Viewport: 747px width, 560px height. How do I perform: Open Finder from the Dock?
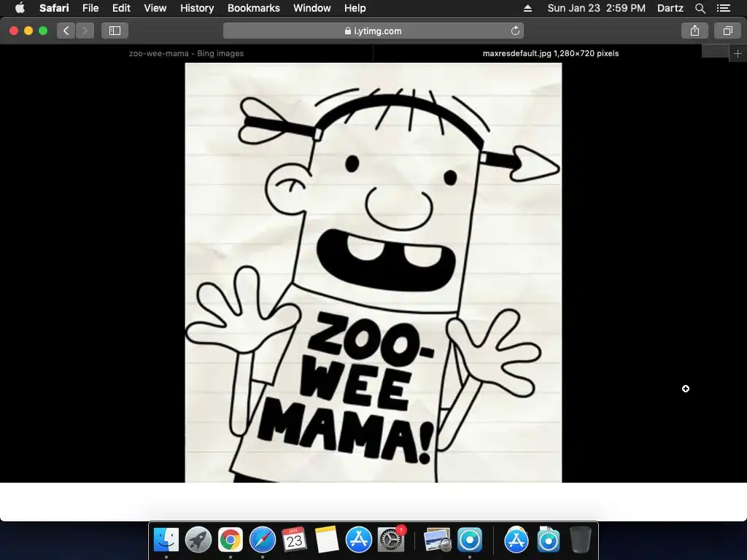(166, 540)
